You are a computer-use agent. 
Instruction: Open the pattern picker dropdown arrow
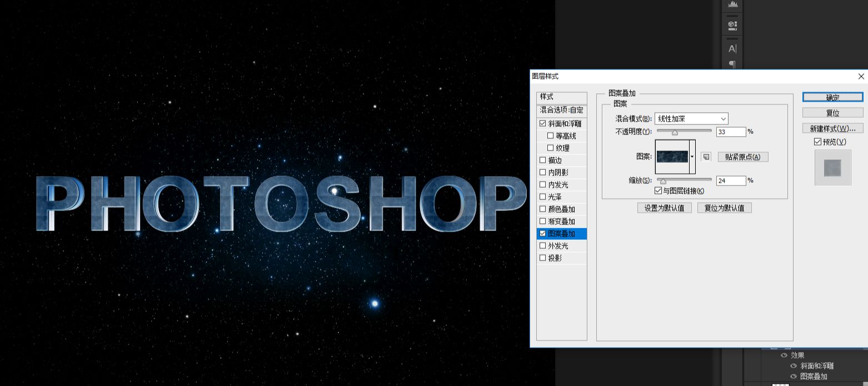click(x=692, y=157)
